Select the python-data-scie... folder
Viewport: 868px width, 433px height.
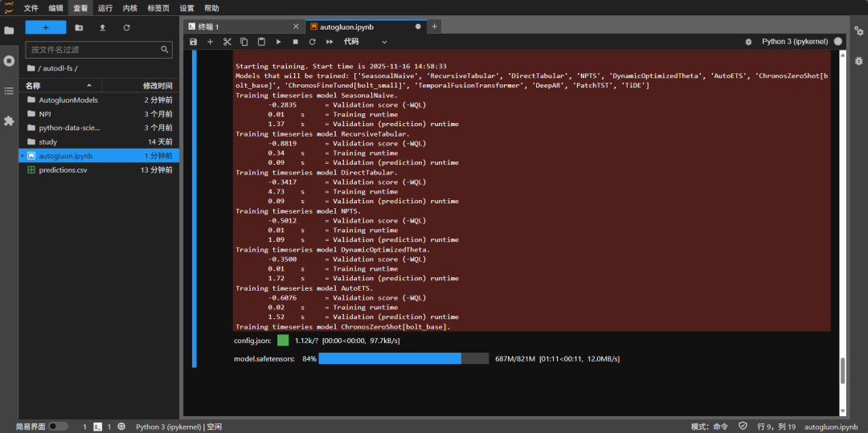coord(99,128)
